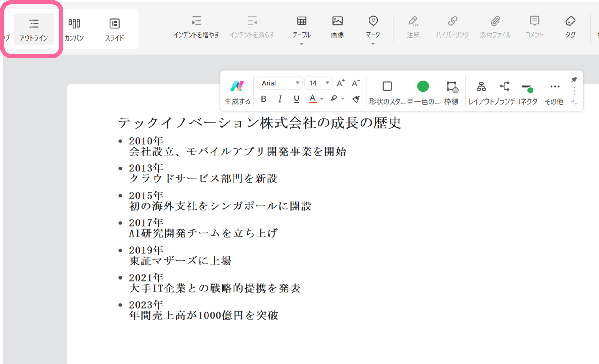Click text 会社設立、モバイルアプリ開発事業を開始
The height and width of the screenshot is (364, 599).
tap(238, 151)
